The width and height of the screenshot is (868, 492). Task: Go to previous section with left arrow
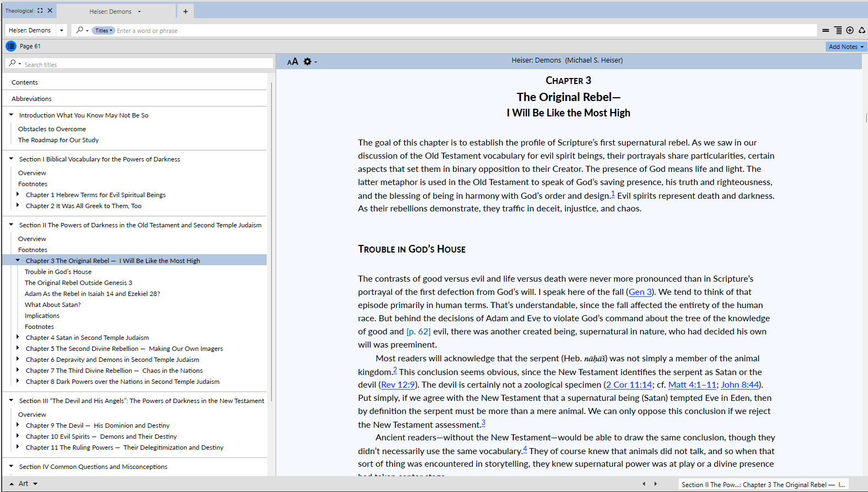(x=644, y=484)
